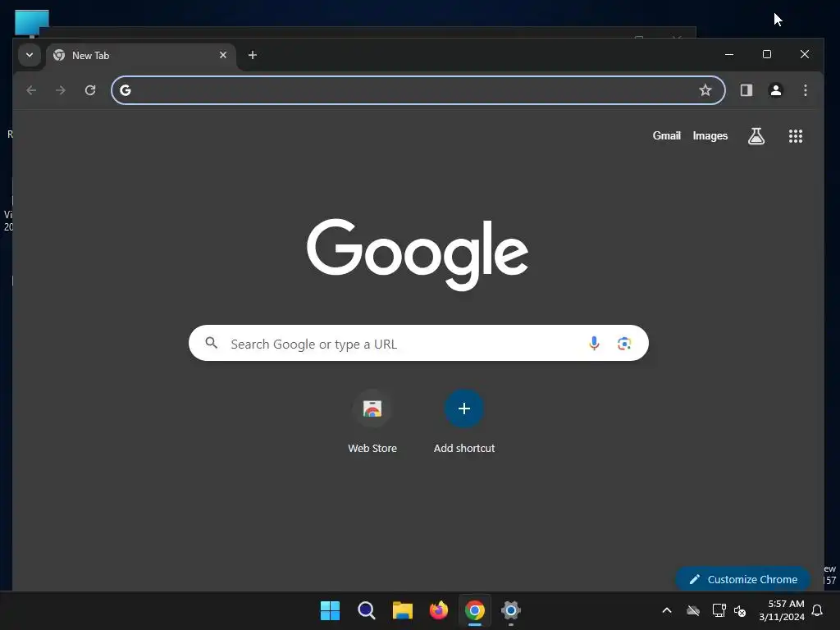Show hidden system tray icons
Screen dimensions: 840x630
pos(666,610)
